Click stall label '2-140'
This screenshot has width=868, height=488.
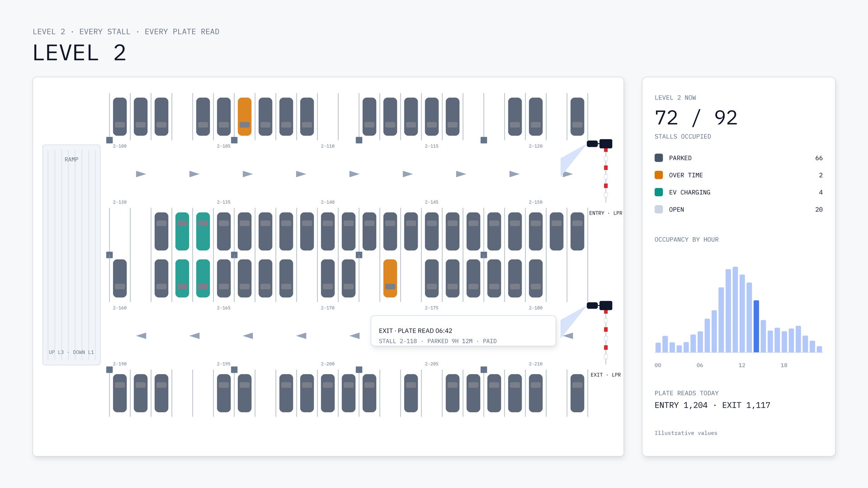coord(328,202)
